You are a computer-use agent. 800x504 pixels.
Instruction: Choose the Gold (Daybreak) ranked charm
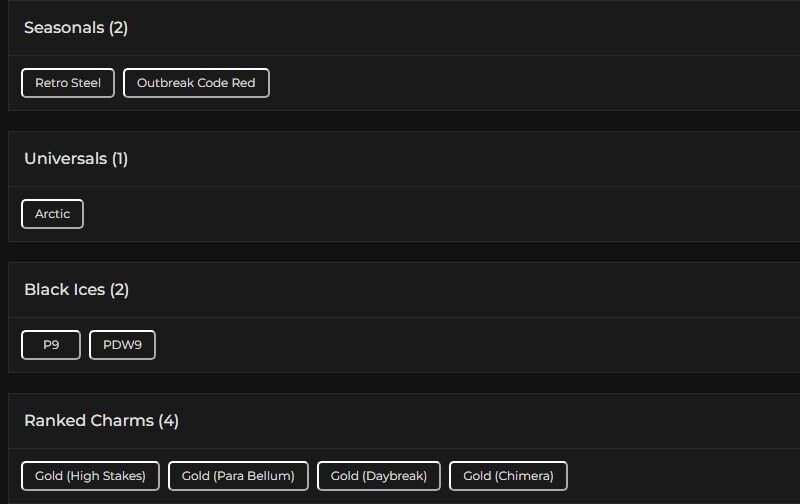(x=379, y=476)
